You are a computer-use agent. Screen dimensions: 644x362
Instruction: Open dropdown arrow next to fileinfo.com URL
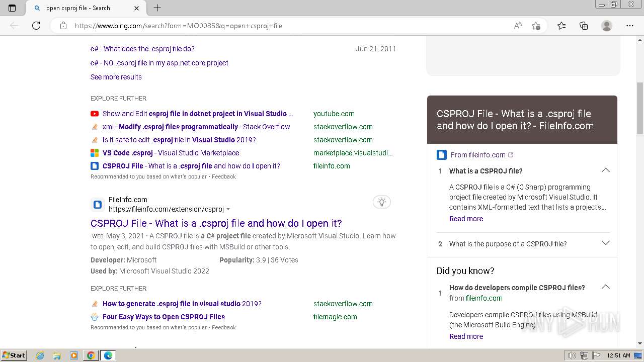tap(228, 209)
